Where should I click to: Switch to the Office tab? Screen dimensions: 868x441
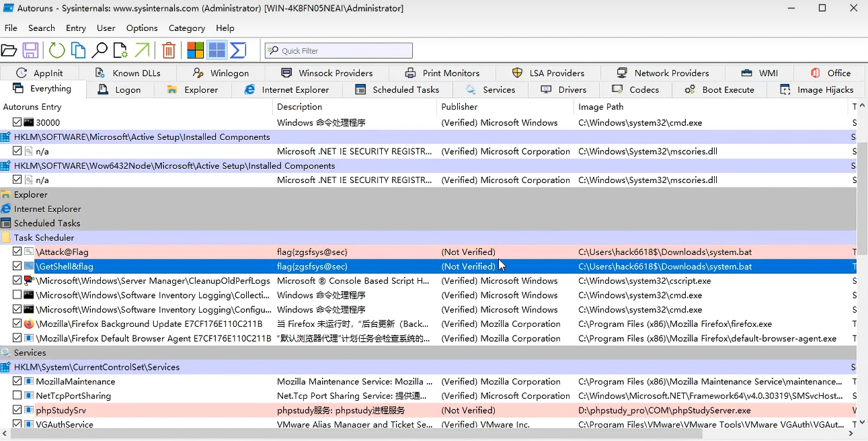[830, 73]
